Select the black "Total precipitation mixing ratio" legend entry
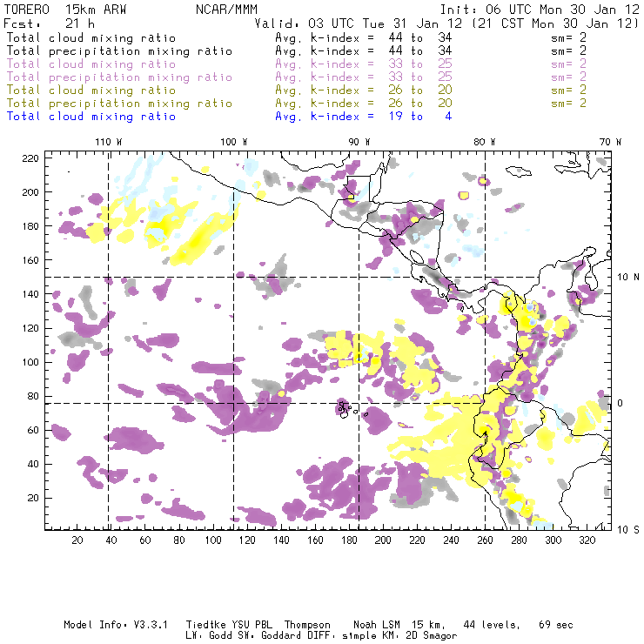This screenshot has width=644, height=644. (119, 51)
